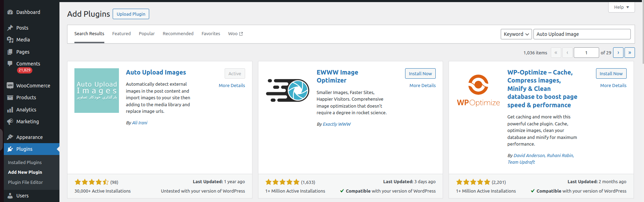This screenshot has width=644, height=202.
Task: Click the Analytics bar chart icon
Action: pyautogui.click(x=10, y=110)
